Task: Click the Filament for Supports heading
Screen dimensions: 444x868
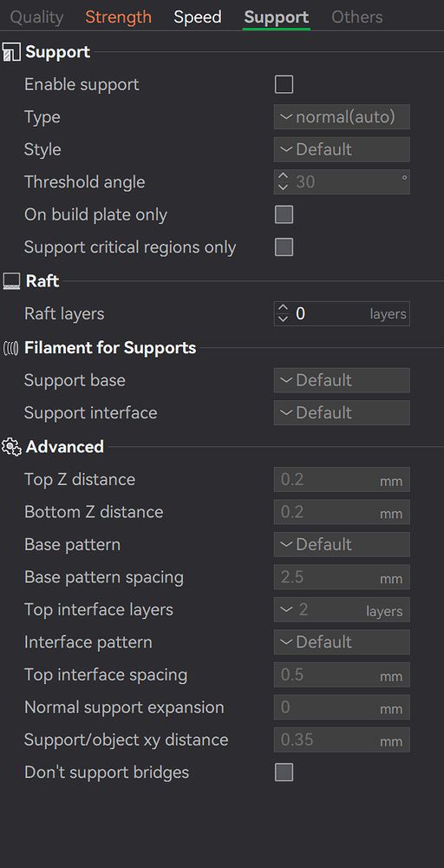Action: tap(111, 348)
